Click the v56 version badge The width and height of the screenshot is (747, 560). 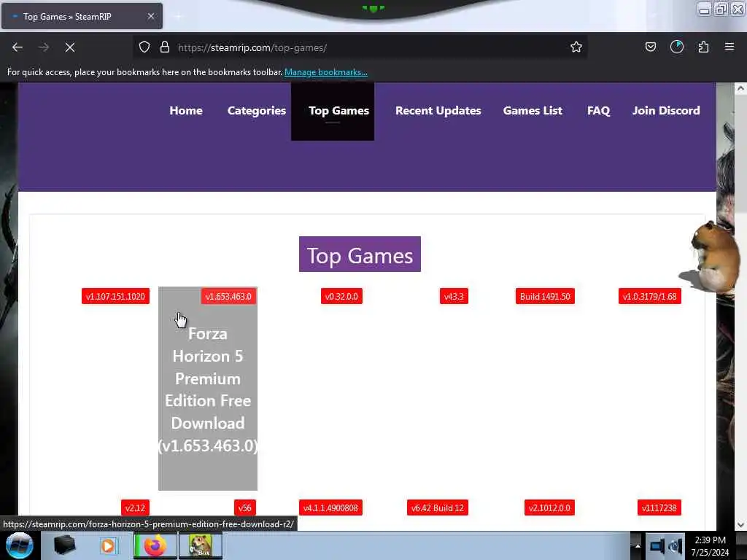tap(245, 507)
